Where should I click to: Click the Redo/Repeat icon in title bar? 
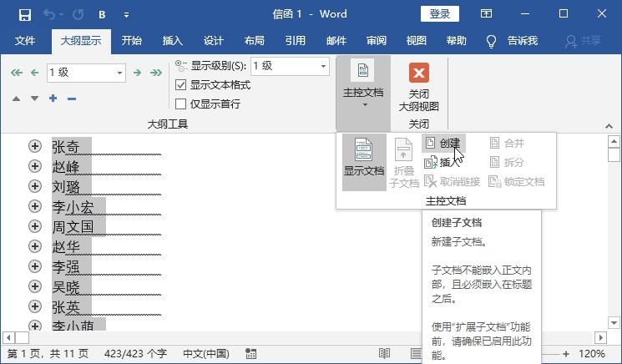point(78,15)
